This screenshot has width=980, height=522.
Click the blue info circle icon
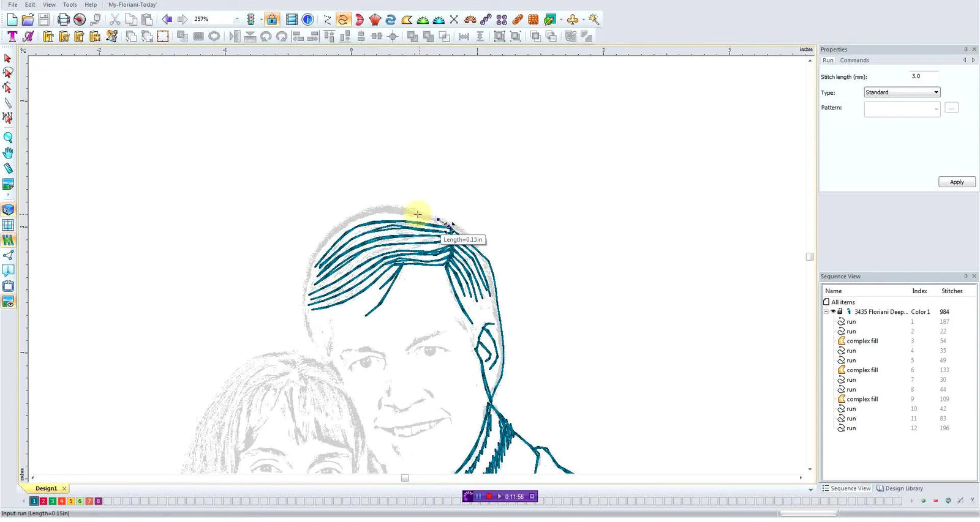(x=307, y=20)
